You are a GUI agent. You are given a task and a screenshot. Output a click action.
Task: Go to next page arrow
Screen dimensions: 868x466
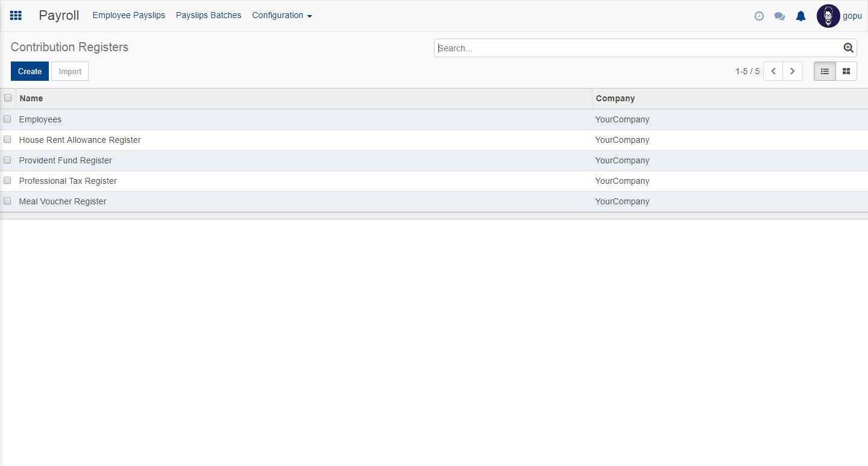[x=792, y=71]
